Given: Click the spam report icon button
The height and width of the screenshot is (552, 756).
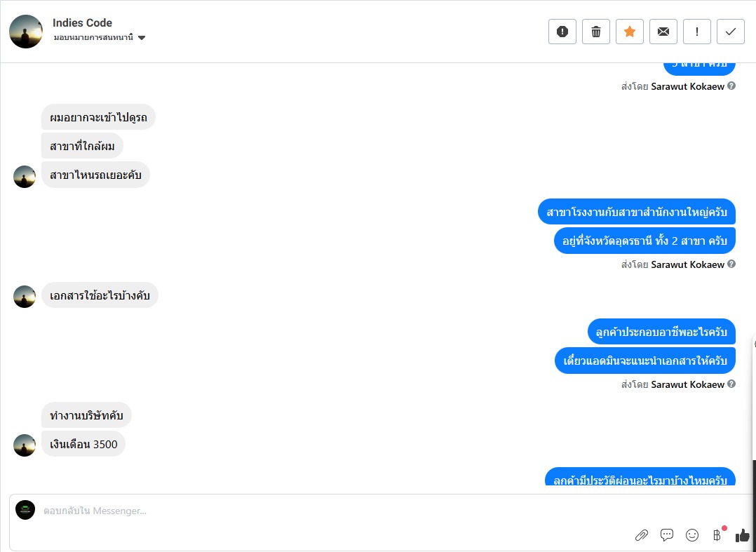Looking at the screenshot, I should [562, 32].
